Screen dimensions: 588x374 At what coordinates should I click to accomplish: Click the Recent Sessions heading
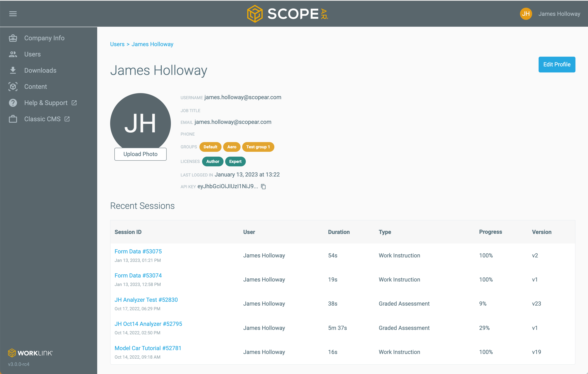(142, 206)
